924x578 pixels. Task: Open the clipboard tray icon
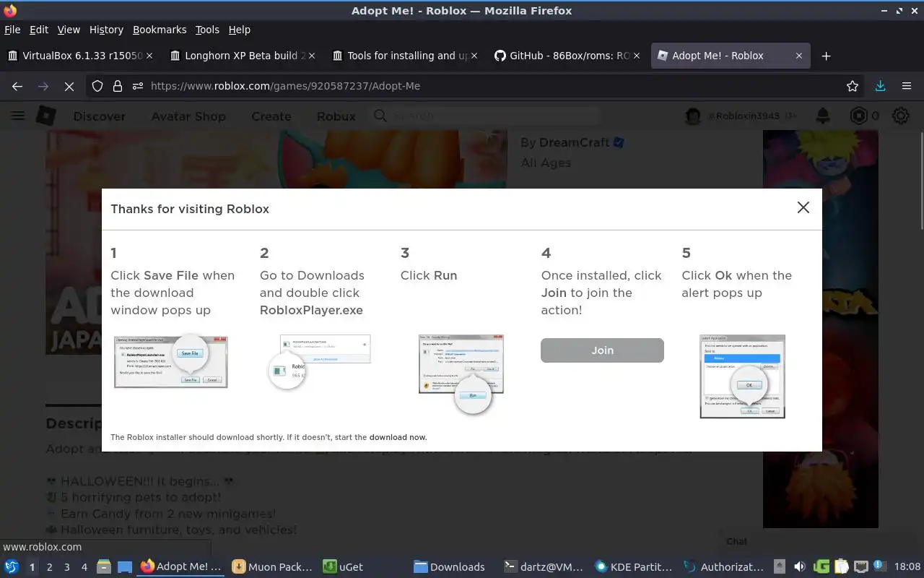(840, 567)
